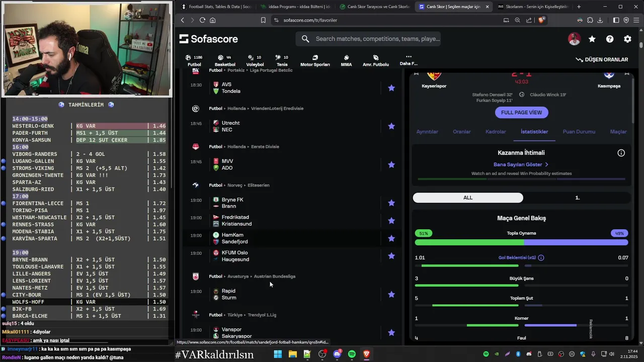This screenshot has width=644, height=362.
Task: Toggle the browser sidebar panel
Action: [616, 20]
